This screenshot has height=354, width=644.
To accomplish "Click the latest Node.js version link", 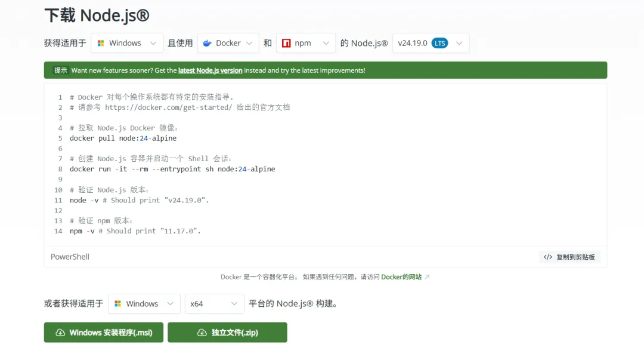I will click(210, 70).
